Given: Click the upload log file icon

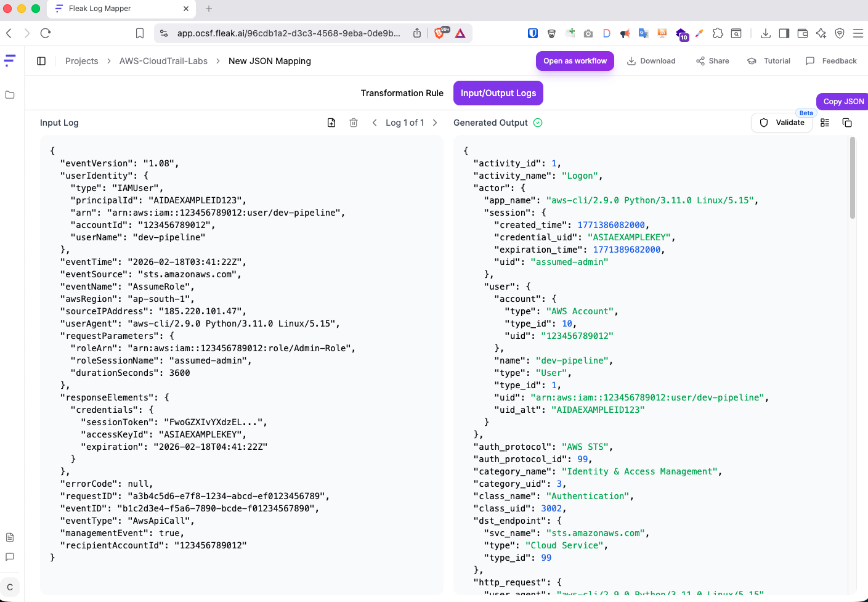Looking at the screenshot, I should coord(331,123).
